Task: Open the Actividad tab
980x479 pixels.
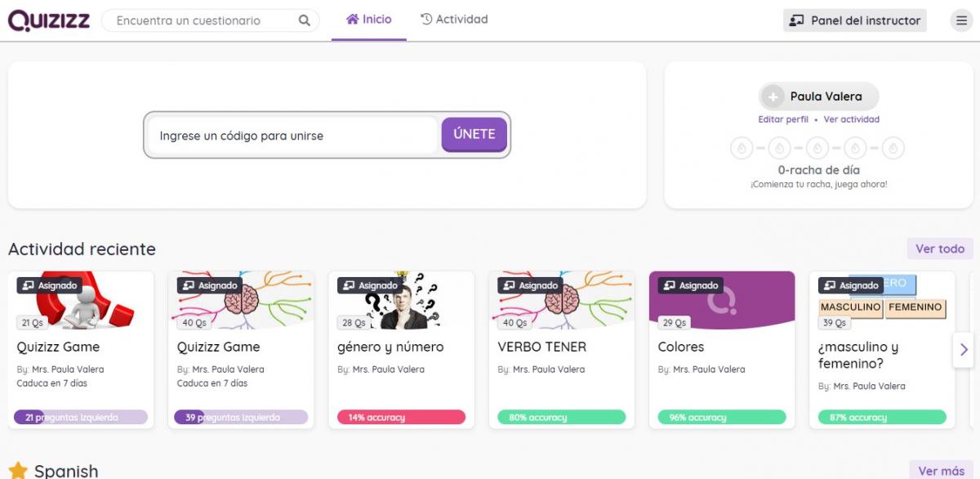Action: pos(454,20)
